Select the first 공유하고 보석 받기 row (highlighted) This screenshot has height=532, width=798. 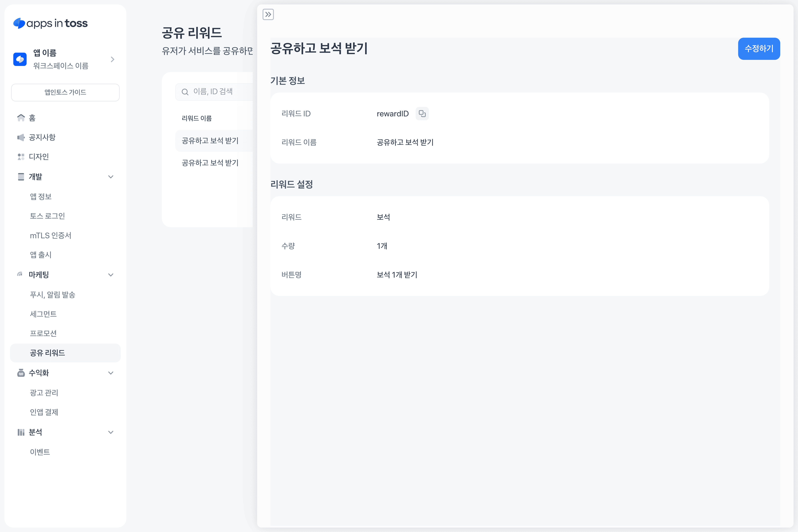coord(214,140)
